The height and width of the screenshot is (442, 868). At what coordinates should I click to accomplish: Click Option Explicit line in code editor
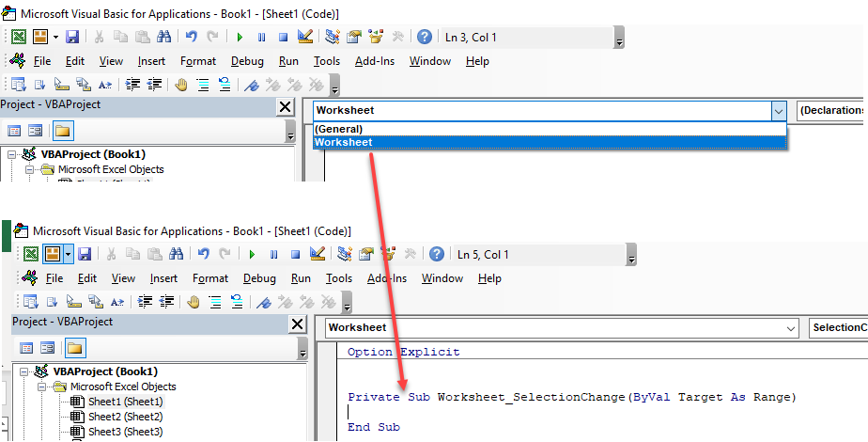[404, 352]
